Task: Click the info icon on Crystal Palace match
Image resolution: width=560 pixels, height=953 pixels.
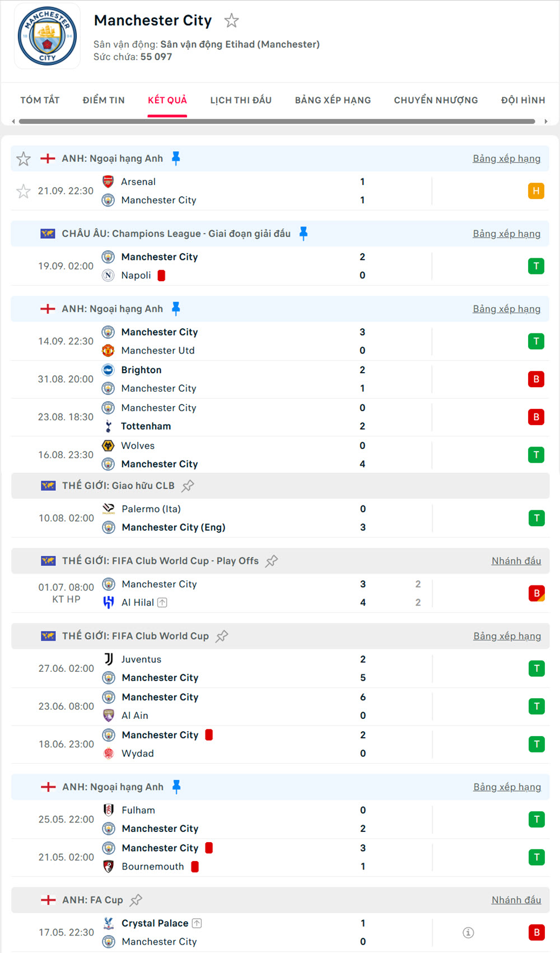Action: click(x=468, y=932)
